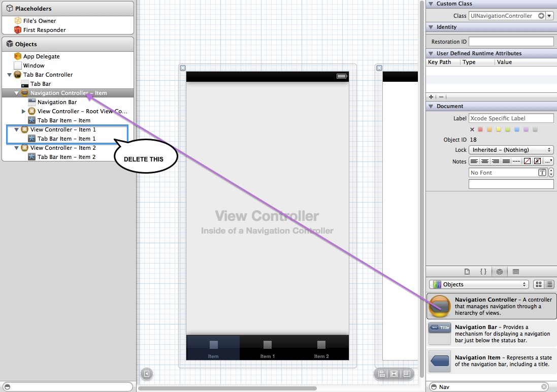557x392 pixels.
Task: Open the File Template library
Action: (468, 272)
